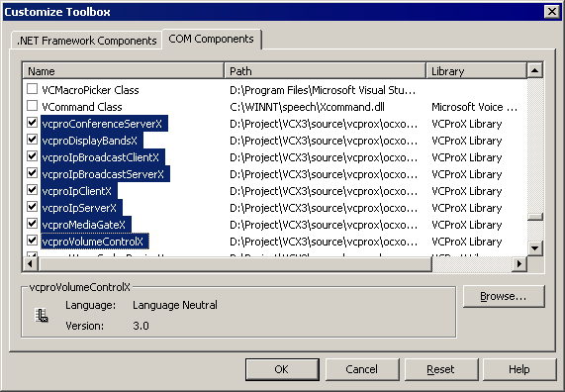Uncheck vcproVolumeControlX checkbox
Viewport: 565px width, 392px height.
(x=32, y=241)
